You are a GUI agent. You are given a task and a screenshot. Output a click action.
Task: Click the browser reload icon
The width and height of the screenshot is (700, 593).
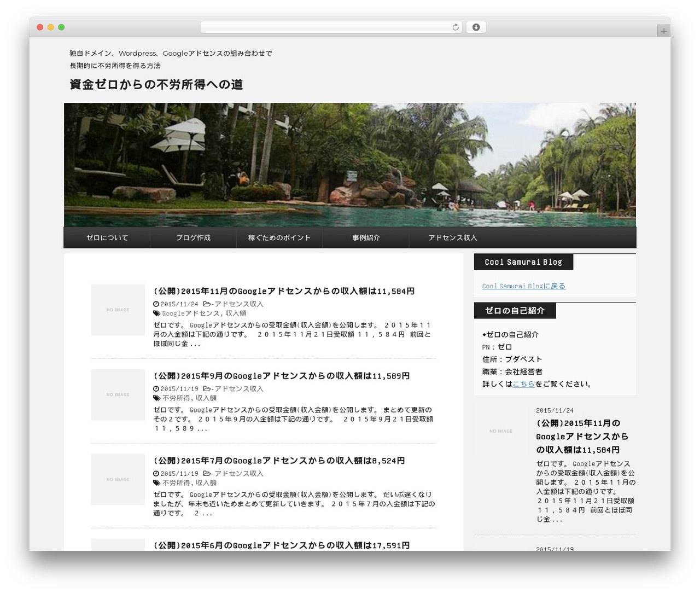point(455,27)
